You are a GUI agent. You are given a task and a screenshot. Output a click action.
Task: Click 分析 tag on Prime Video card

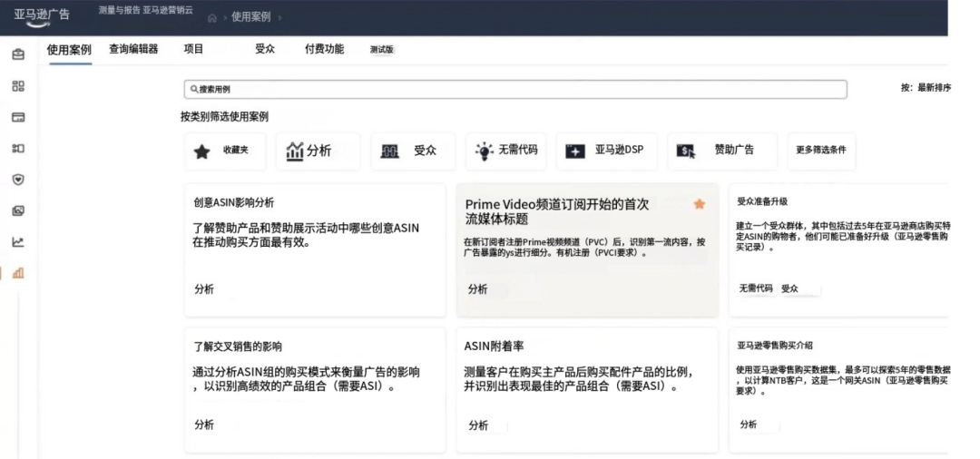[477, 289]
